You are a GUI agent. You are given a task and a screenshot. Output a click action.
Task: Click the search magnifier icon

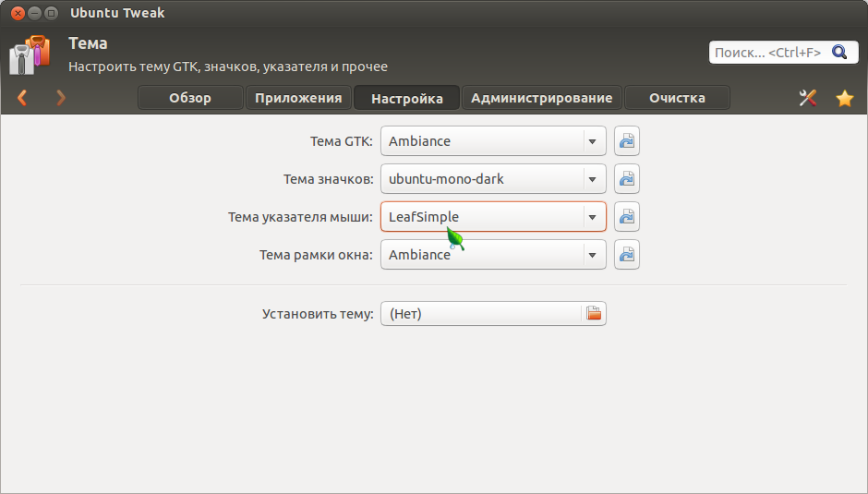(839, 52)
